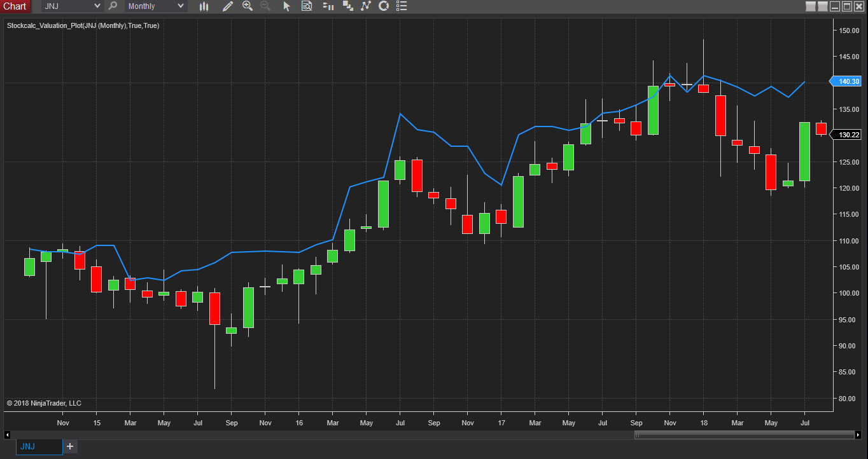
Task: Open the Strategies icon
Action: click(x=365, y=6)
